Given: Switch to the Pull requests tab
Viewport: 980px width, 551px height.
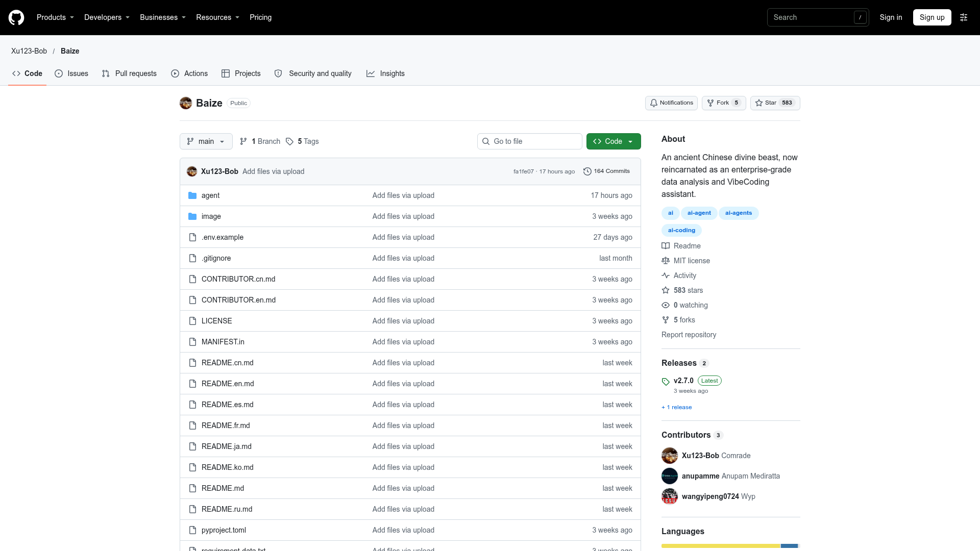Looking at the screenshot, I should pyautogui.click(x=129, y=73).
